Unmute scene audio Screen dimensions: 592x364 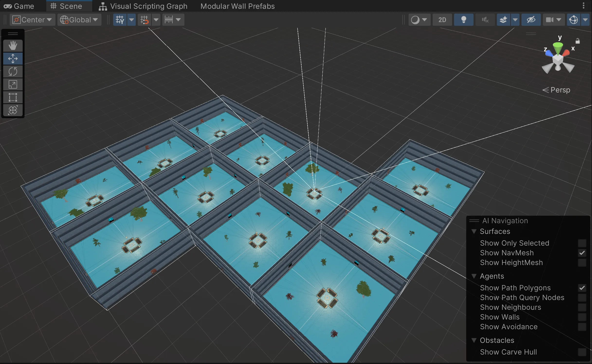pyautogui.click(x=485, y=20)
